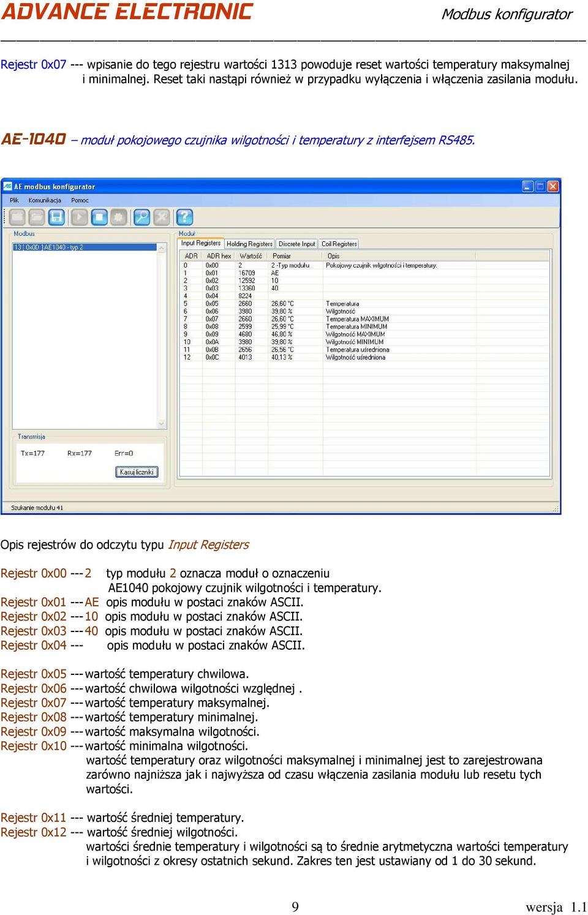Switch to the Discrete Input tab
The image size is (588, 915).
click(297, 244)
